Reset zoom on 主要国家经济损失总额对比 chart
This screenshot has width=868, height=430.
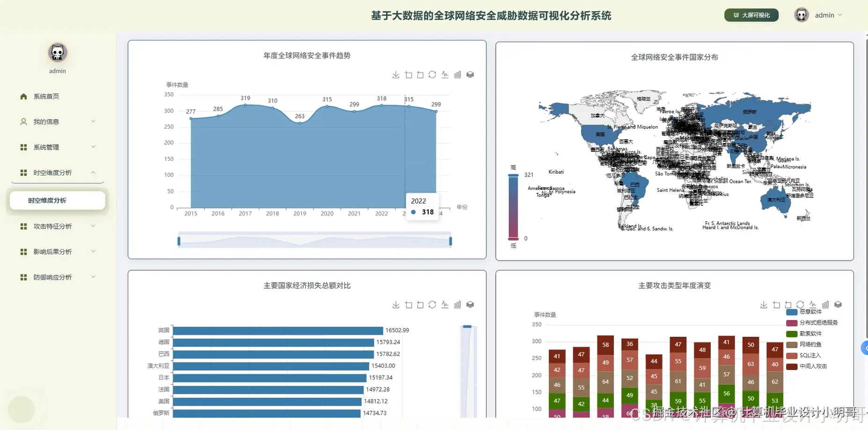(x=420, y=305)
